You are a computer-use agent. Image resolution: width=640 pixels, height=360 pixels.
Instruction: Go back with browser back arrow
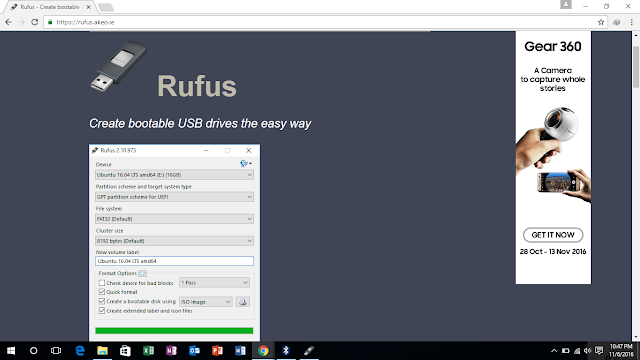[x=9, y=22]
